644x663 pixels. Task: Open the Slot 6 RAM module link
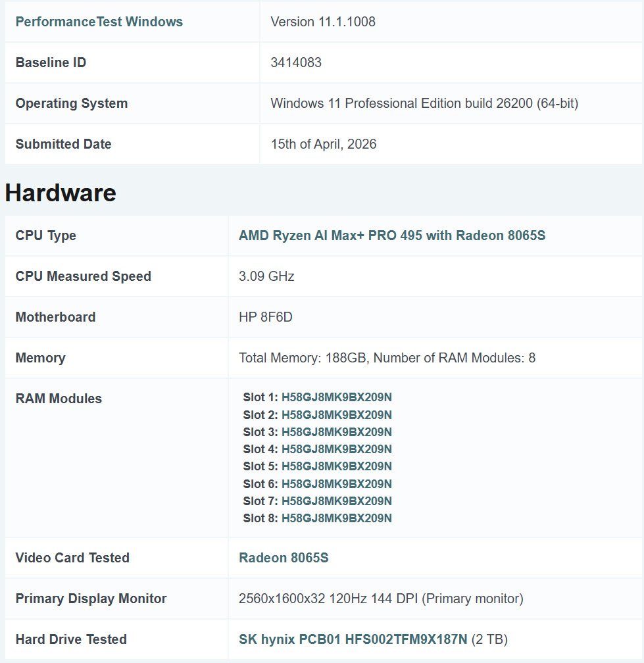point(337,483)
